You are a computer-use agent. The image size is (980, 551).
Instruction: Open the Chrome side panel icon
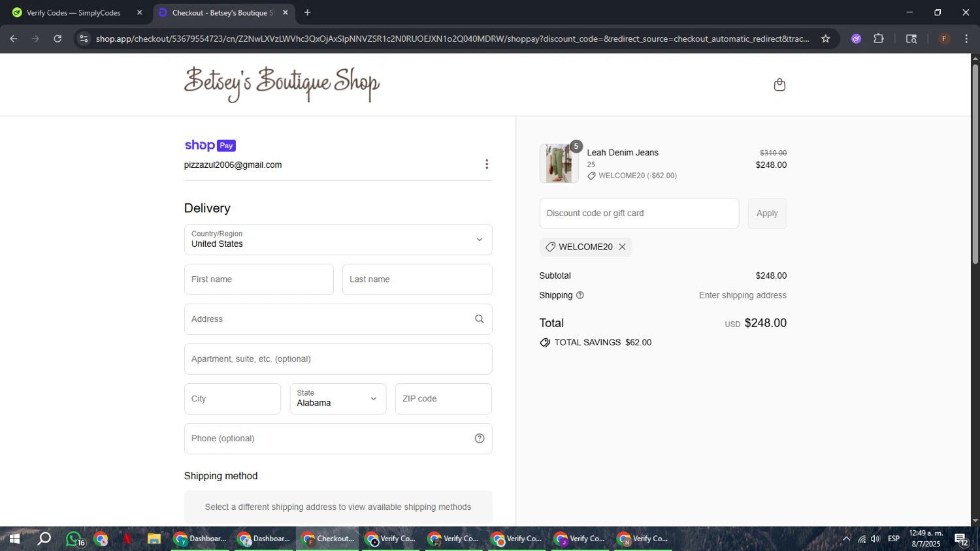[x=911, y=39]
